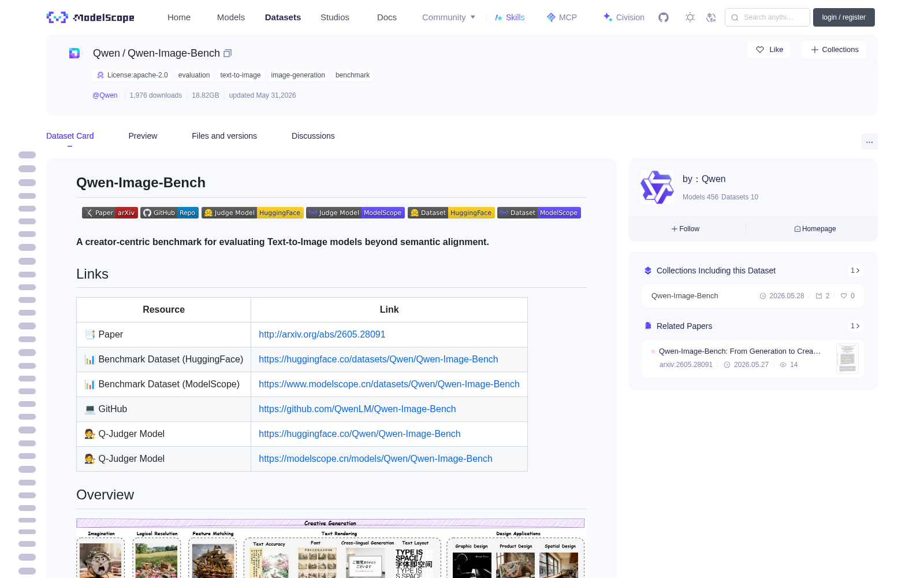
Task: Click the benchmark tag
Action: 352,75
